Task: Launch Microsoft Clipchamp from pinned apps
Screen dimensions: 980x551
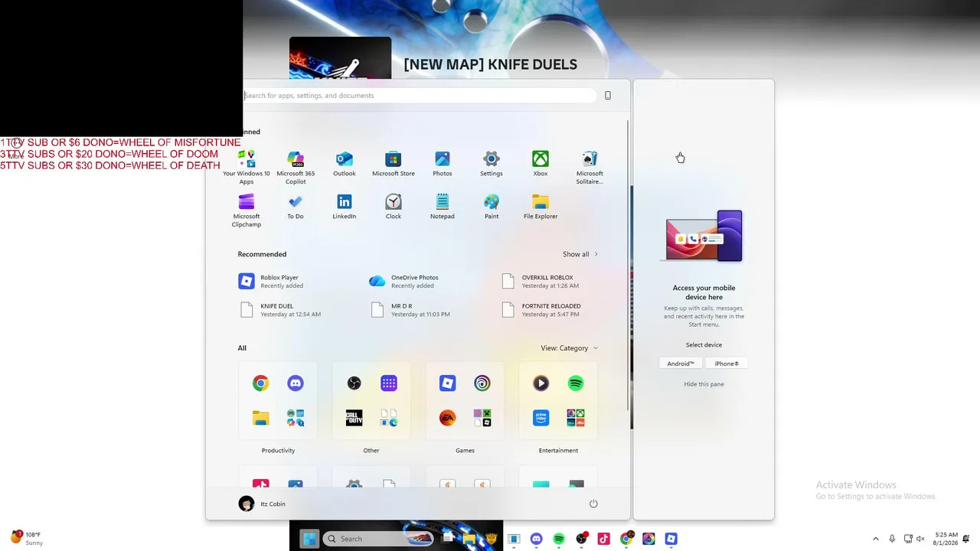Action: tap(247, 210)
